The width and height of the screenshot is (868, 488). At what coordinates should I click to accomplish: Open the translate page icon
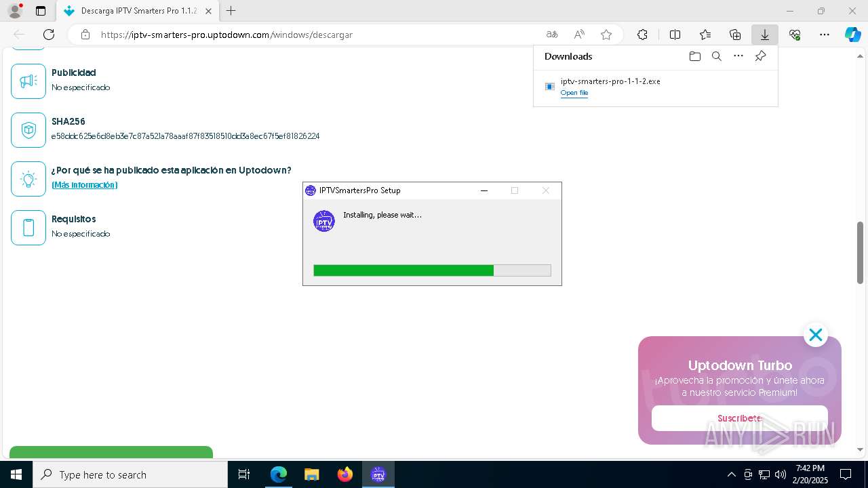coord(552,35)
